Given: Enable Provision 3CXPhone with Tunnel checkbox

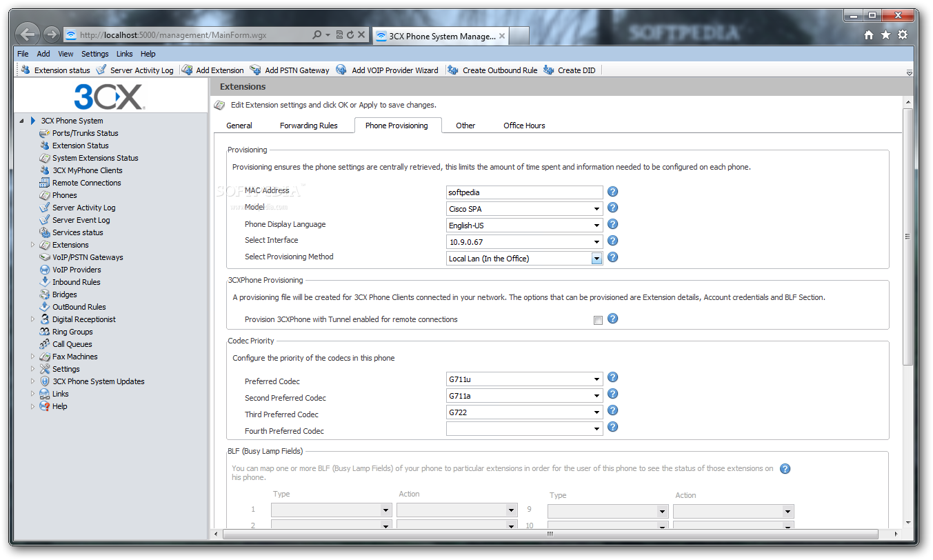Looking at the screenshot, I should point(598,320).
